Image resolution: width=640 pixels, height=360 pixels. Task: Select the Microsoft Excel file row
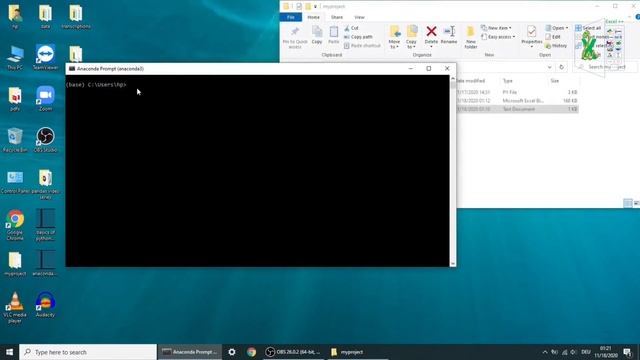(x=517, y=100)
